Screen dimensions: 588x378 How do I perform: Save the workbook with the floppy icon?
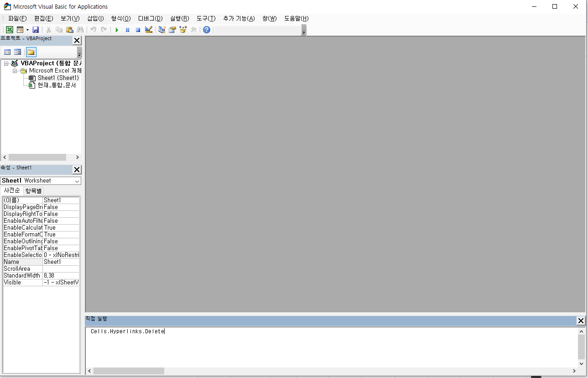pyautogui.click(x=36, y=30)
